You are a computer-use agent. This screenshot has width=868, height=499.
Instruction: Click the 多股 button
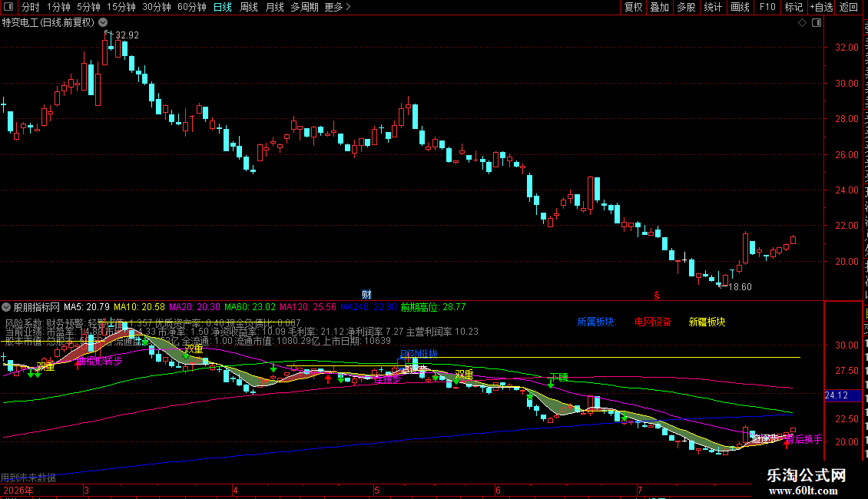coord(686,7)
